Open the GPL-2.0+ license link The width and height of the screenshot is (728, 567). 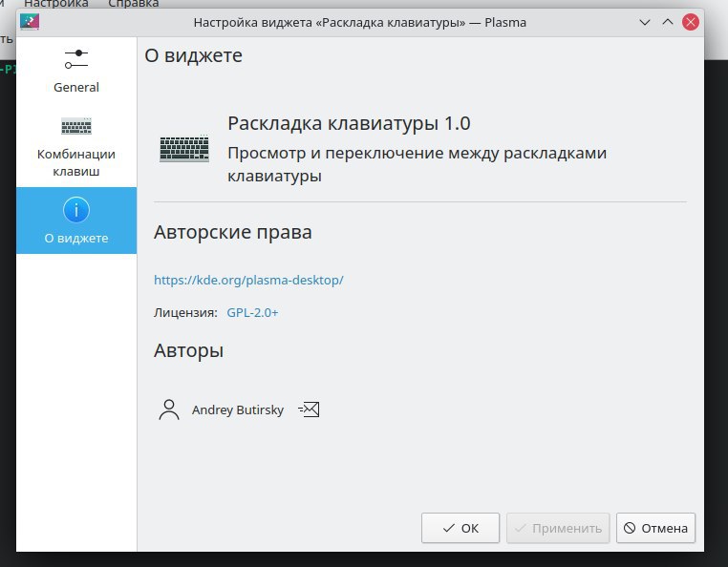pyautogui.click(x=252, y=312)
